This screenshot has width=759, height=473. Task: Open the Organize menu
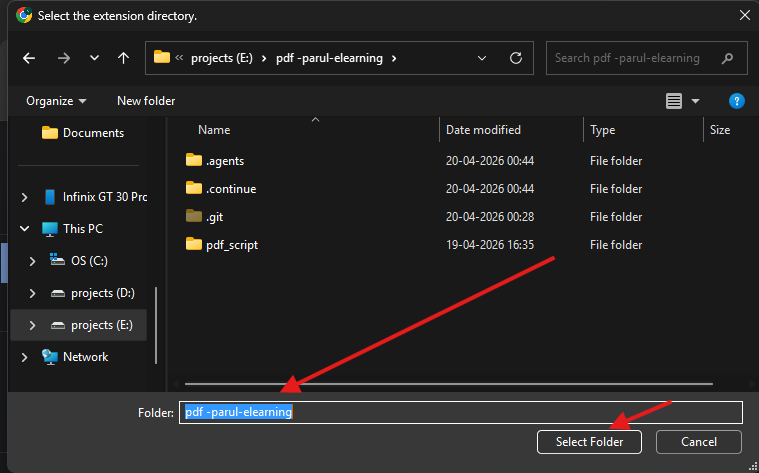56,101
